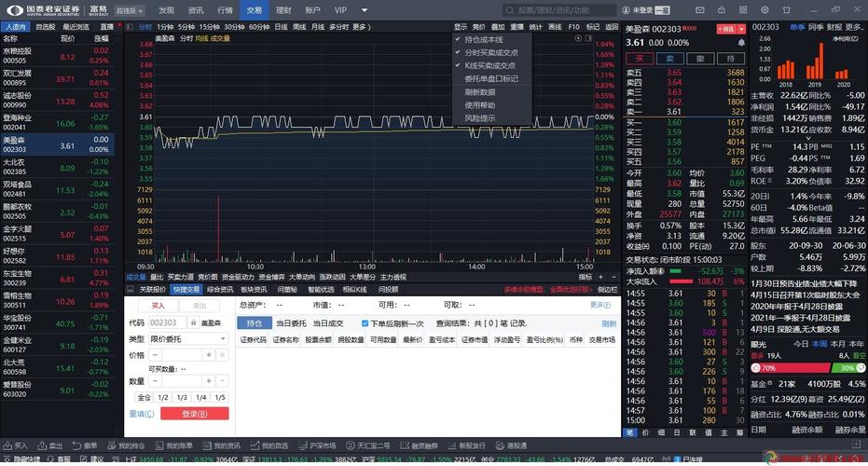The image size is (868, 466).
Task: Click the 重填 reset link
Action: [141, 414]
